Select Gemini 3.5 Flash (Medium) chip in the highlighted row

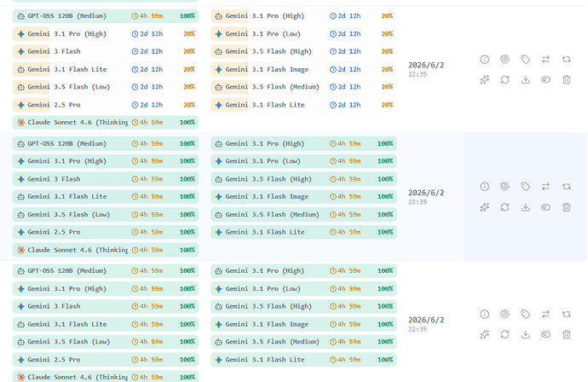tap(303, 215)
